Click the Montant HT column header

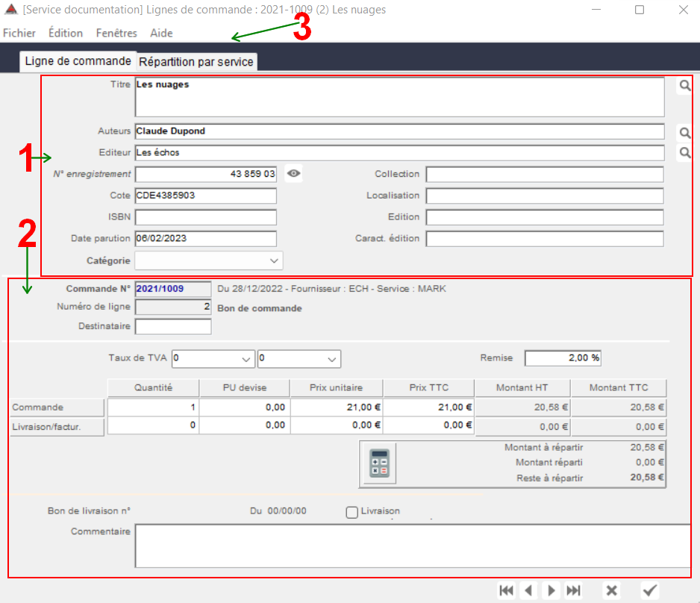(x=522, y=388)
